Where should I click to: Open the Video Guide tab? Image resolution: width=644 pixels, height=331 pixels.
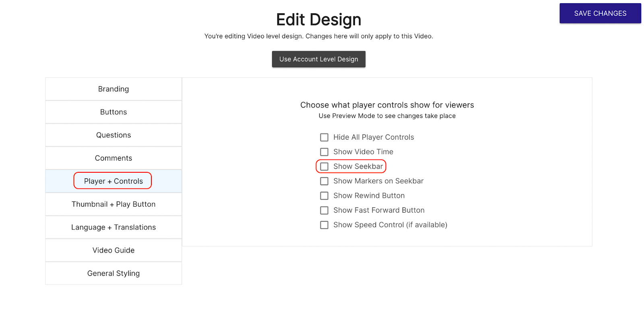click(114, 250)
